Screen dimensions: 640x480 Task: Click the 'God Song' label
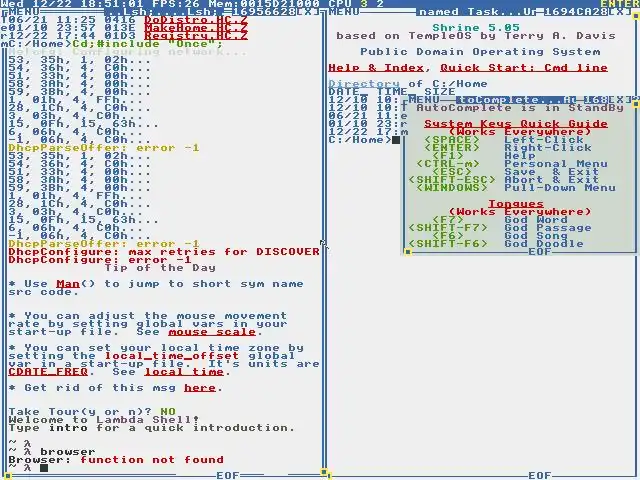536,236
